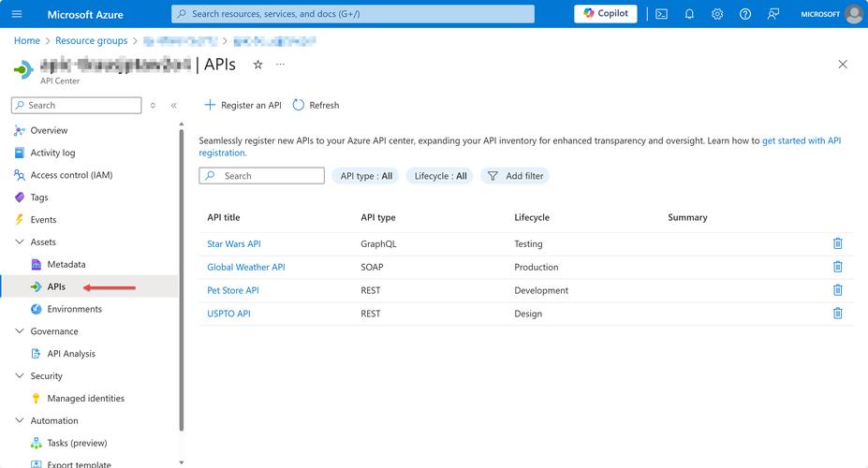Viewport: 868px width, 468px height.
Task: Click the Copilot button
Action: pyautogui.click(x=605, y=14)
